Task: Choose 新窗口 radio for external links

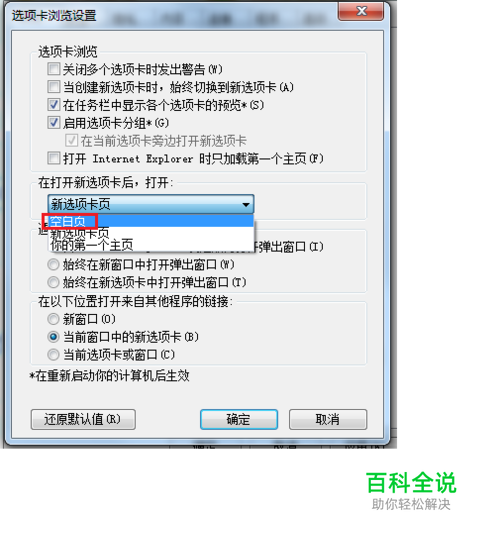Action: [x=53, y=319]
